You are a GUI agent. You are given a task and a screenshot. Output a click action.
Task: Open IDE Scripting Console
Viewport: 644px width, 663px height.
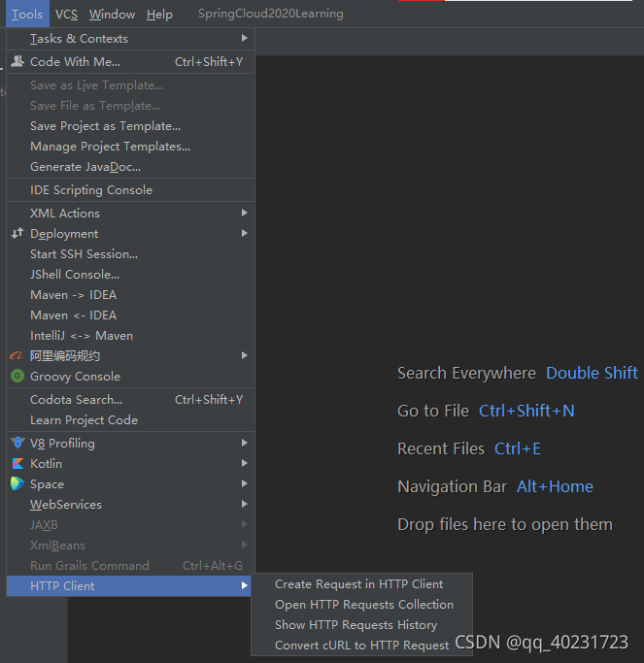[130, 190]
